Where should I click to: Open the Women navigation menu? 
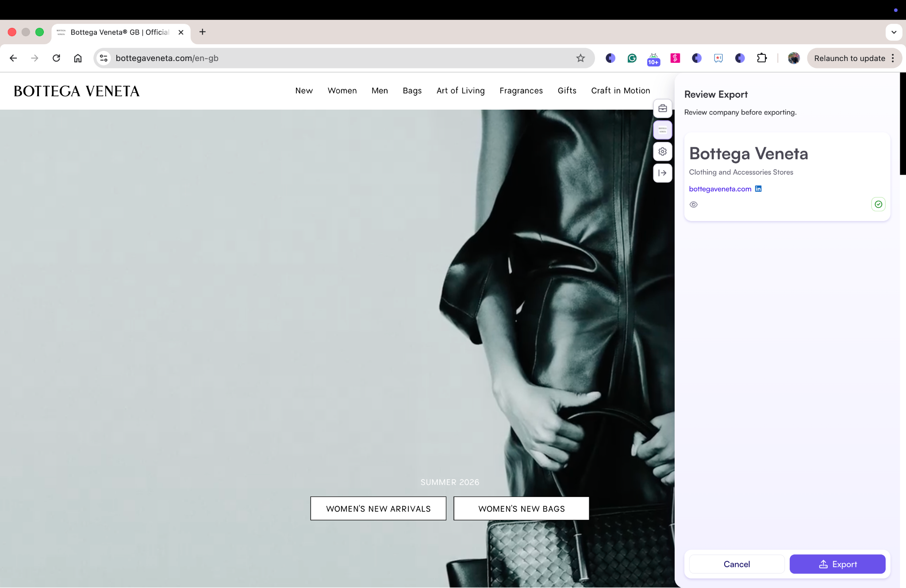pos(342,91)
